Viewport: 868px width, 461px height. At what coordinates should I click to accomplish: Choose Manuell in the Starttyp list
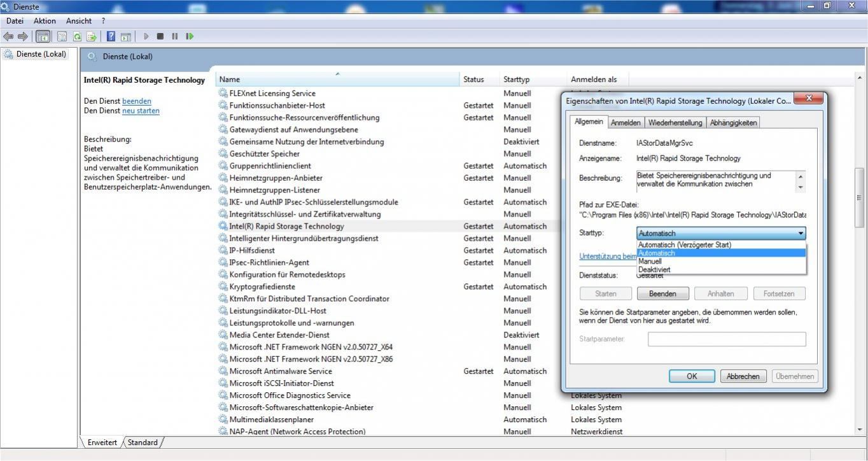(x=722, y=261)
